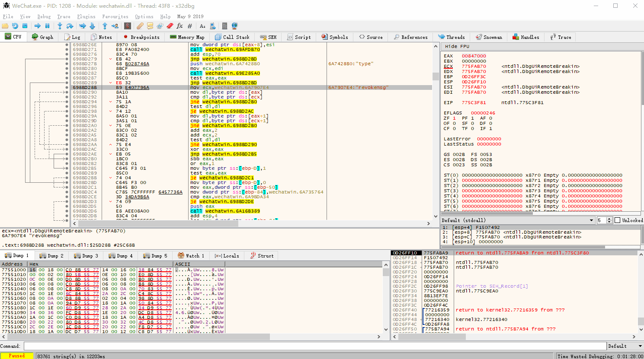Select the Dump 2 tab
Image resolution: width=644 pixels, height=359 pixels.
[x=51, y=256]
